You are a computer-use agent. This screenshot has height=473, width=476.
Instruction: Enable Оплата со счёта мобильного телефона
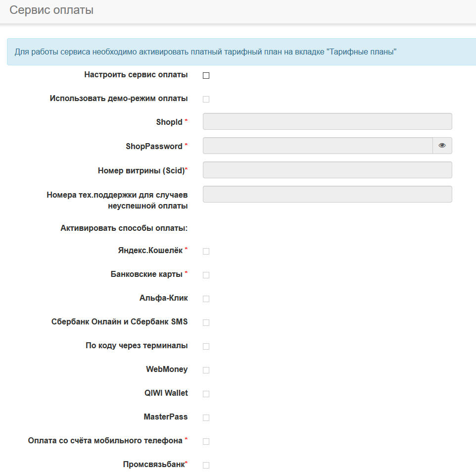click(206, 441)
